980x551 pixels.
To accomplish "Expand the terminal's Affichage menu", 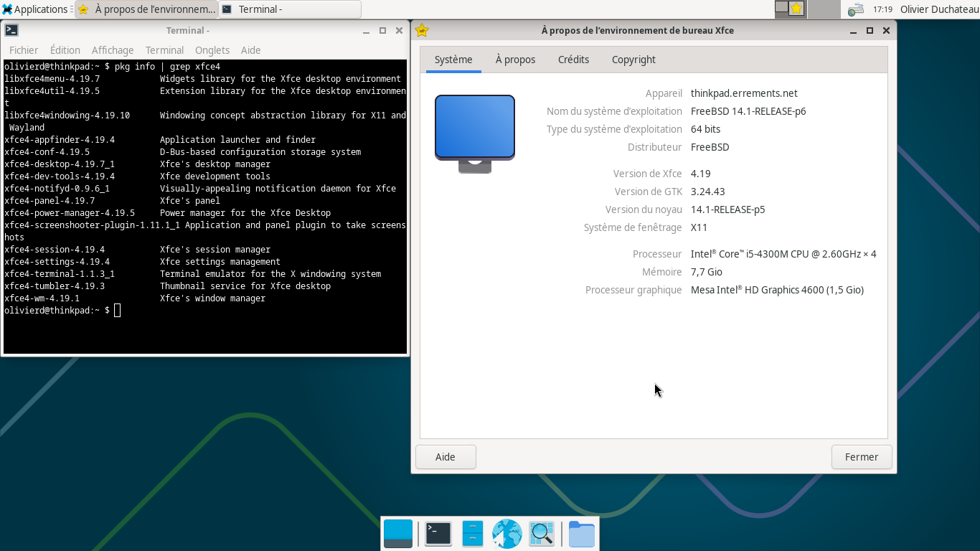I will point(113,50).
